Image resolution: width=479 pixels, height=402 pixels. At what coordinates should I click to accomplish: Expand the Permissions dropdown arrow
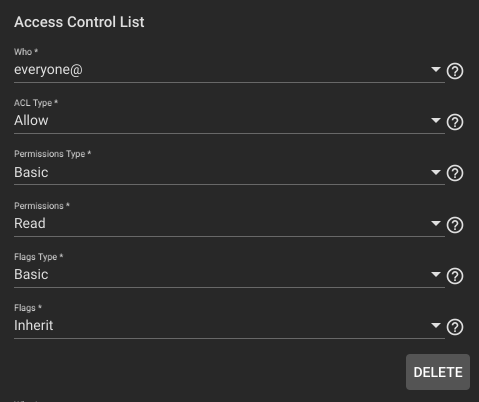pyautogui.click(x=436, y=223)
